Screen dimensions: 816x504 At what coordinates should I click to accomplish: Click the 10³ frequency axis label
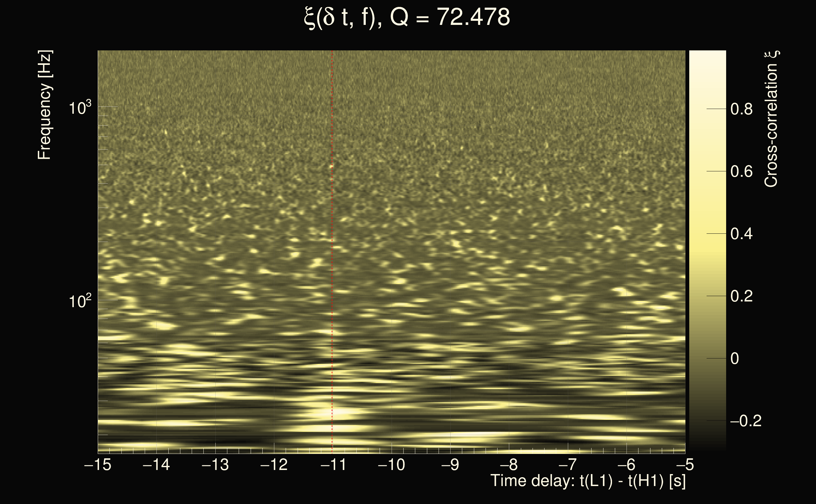[80, 108]
